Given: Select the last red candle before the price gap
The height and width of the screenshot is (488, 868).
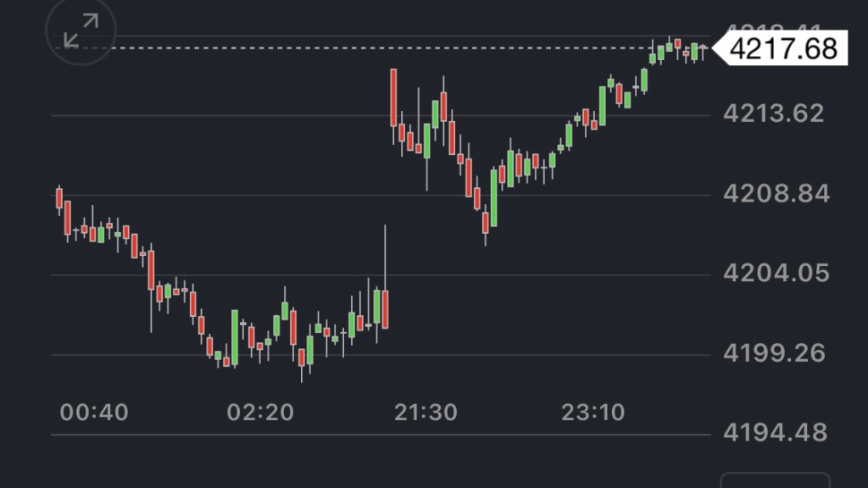Looking at the screenshot, I should click(385, 308).
